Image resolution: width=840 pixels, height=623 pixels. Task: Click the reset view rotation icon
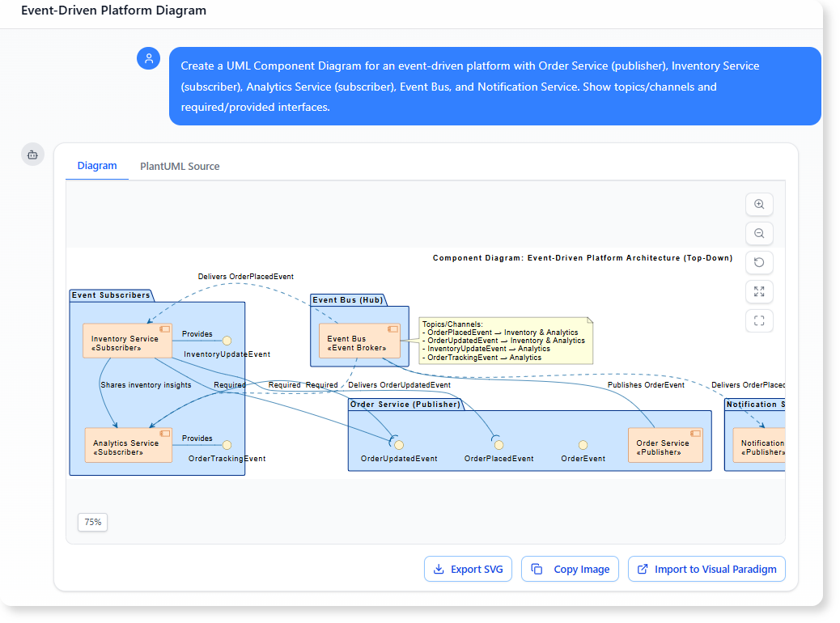coord(758,262)
